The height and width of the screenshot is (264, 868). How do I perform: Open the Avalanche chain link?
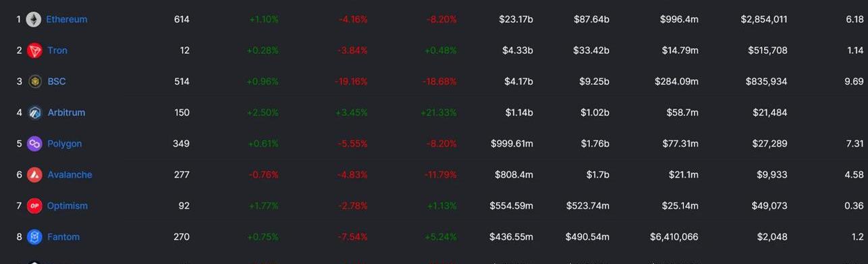click(70, 175)
